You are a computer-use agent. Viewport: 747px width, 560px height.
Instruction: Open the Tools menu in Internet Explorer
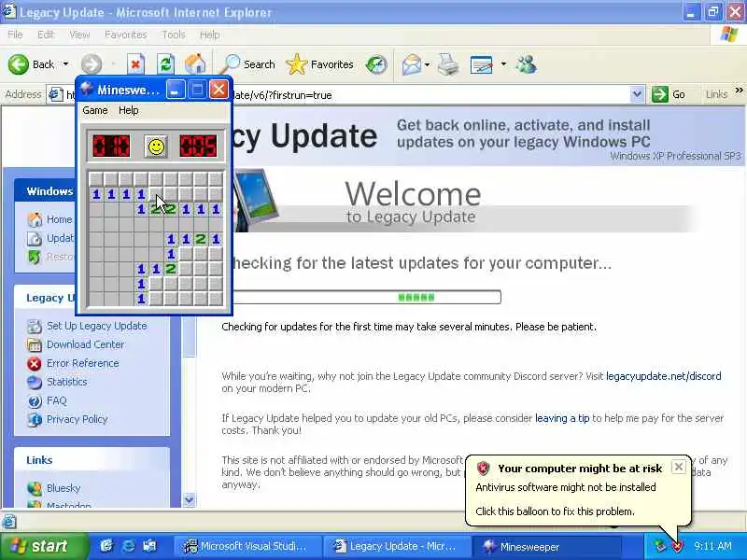click(174, 35)
